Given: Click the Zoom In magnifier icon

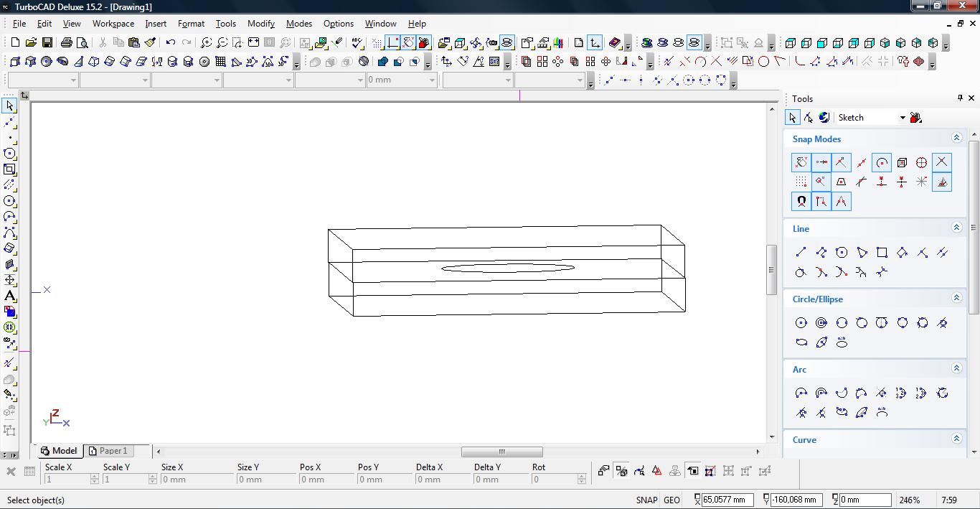Looking at the screenshot, I should (206, 43).
